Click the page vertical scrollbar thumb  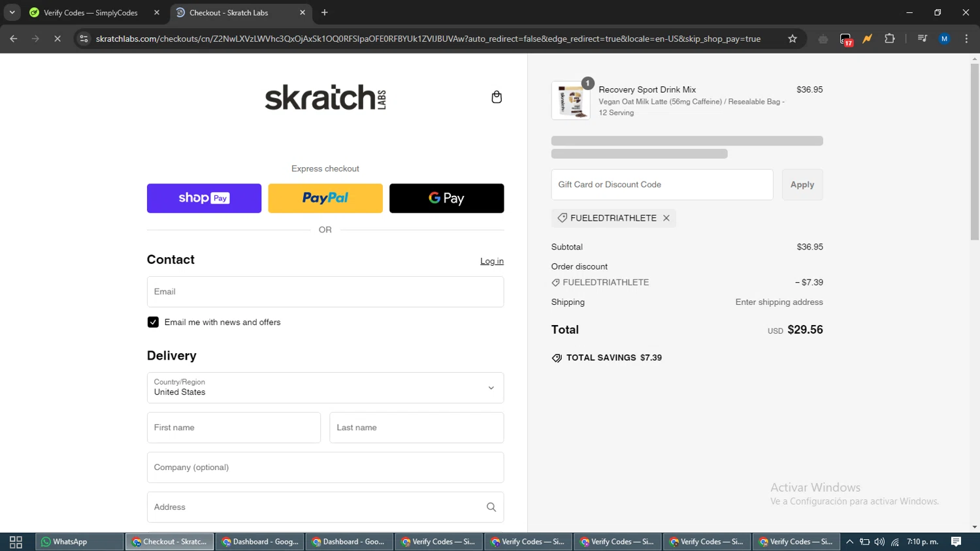click(x=975, y=151)
